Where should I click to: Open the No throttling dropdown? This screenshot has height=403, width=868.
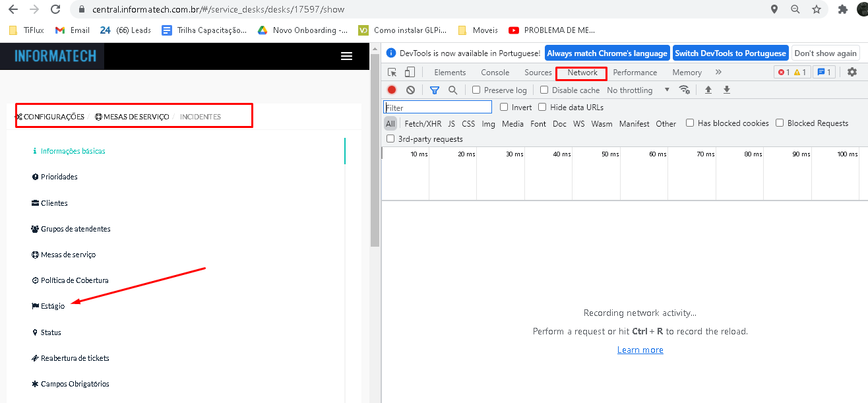pos(638,90)
